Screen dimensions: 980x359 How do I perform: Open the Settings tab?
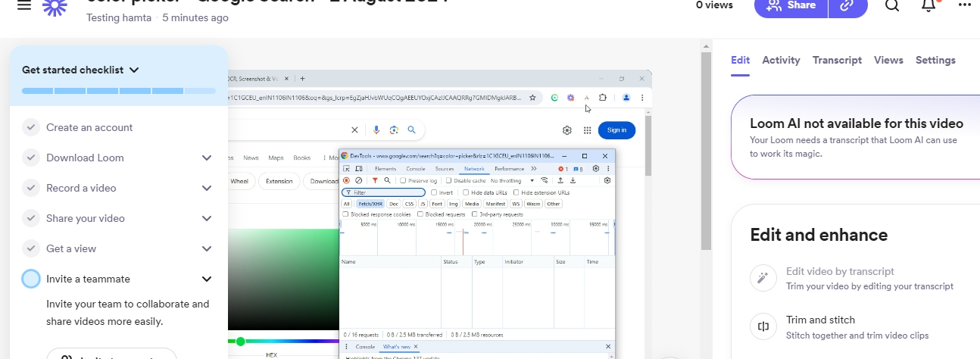point(935,60)
